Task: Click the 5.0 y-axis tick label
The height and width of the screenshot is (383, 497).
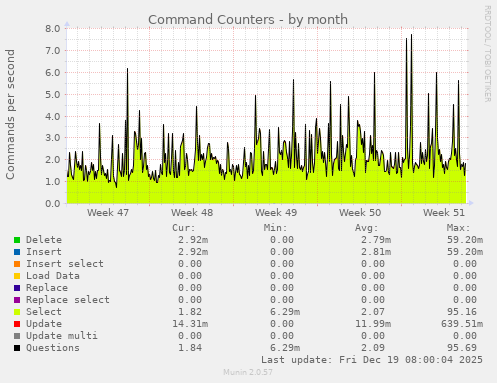Action: click(53, 94)
